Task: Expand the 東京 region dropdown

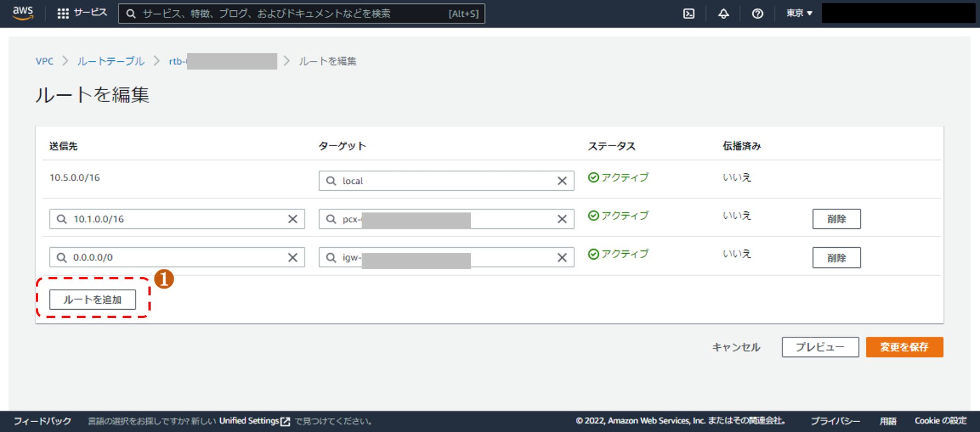Action: 799,13
